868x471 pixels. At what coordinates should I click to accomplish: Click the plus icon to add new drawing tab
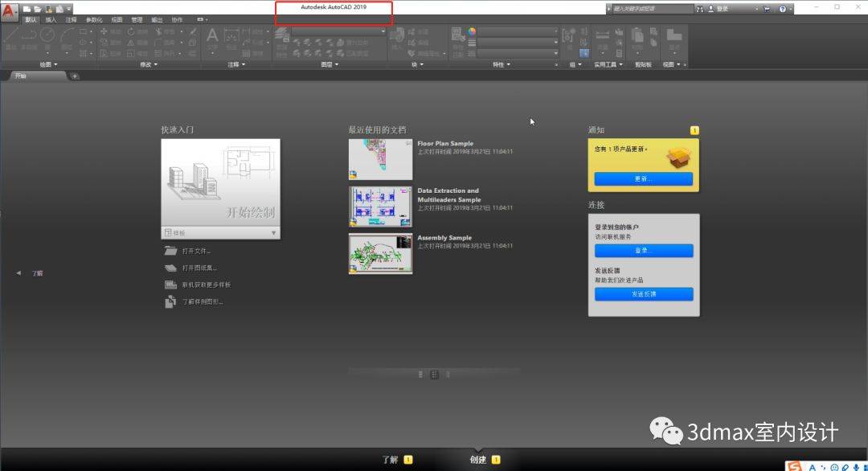pos(76,76)
